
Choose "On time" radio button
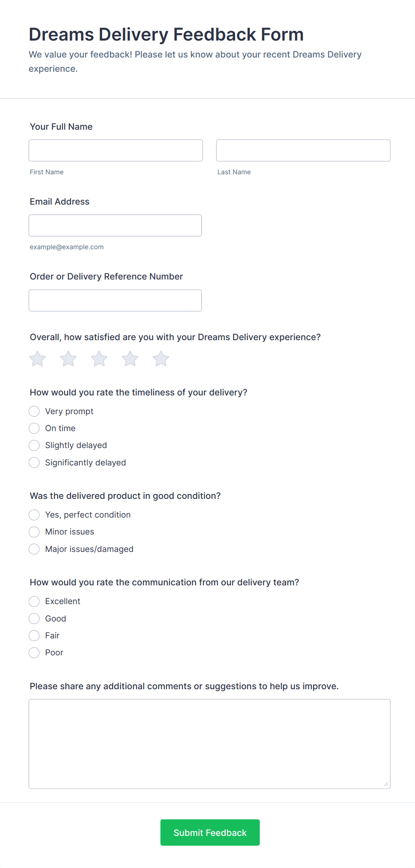[34, 428]
